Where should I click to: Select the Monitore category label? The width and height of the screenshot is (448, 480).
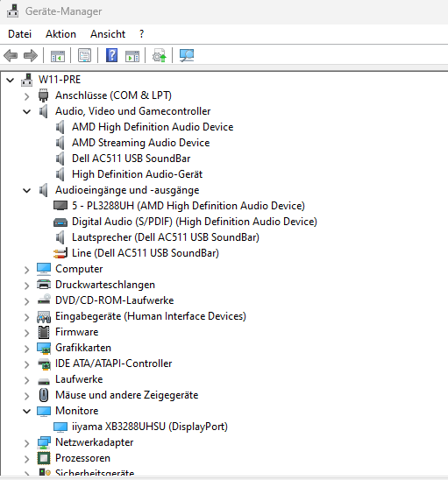[x=76, y=411]
